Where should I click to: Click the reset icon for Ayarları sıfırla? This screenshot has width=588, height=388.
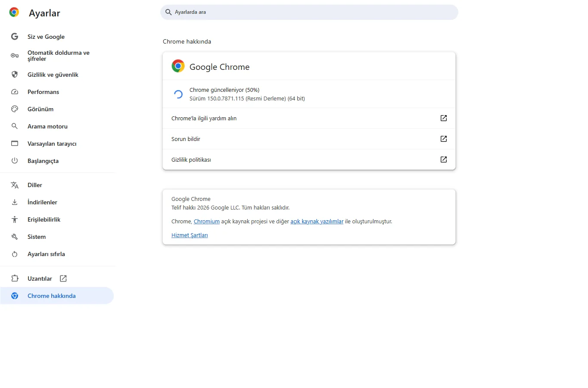click(x=15, y=254)
